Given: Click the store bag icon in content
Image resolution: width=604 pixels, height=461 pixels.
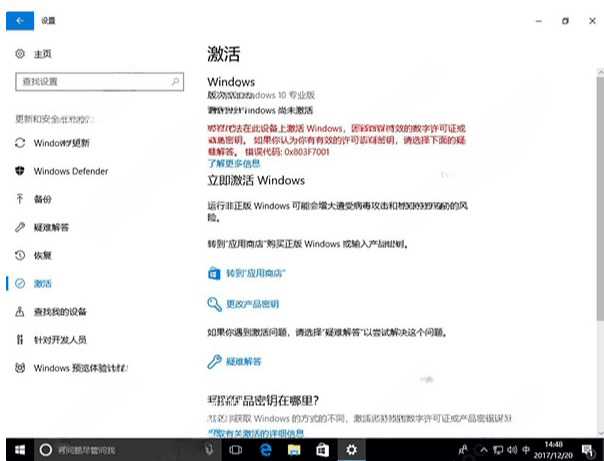Looking at the screenshot, I should click(214, 273).
